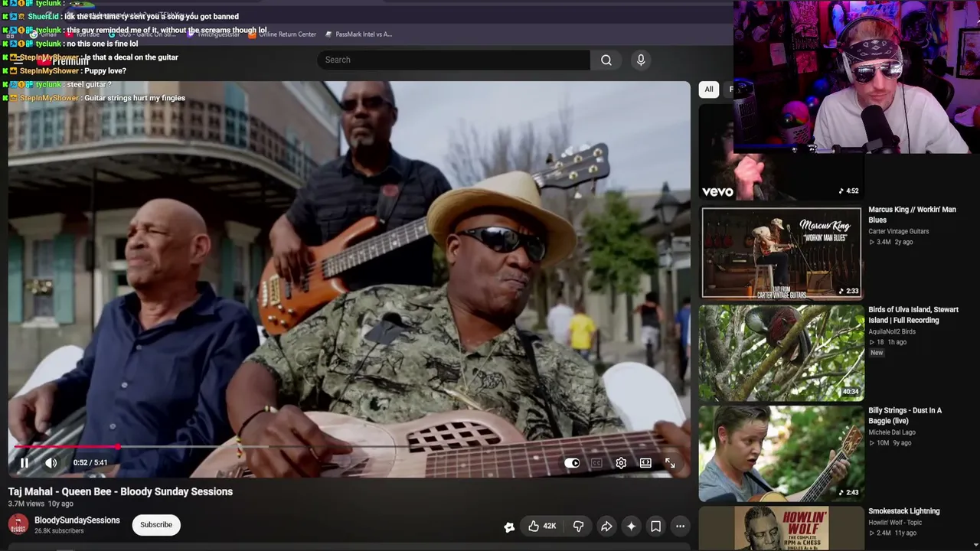Focus the YouTube Search field
Image resolution: width=980 pixels, height=551 pixels.
point(453,60)
